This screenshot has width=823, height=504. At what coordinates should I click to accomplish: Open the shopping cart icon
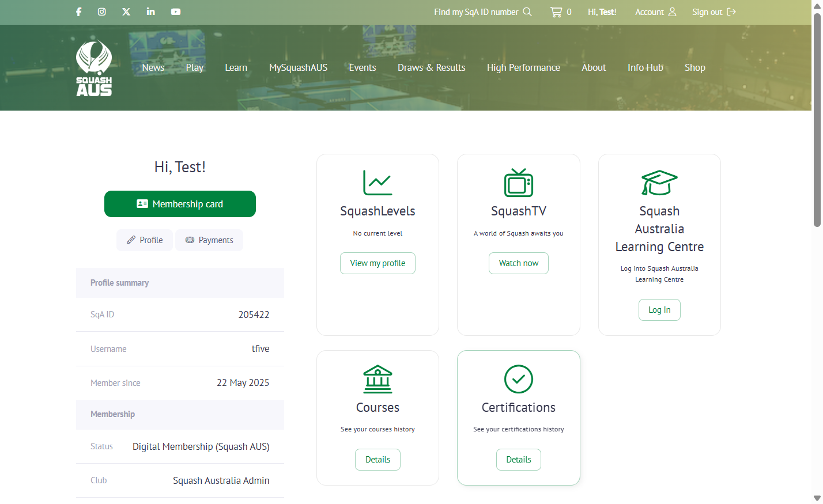(556, 12)
